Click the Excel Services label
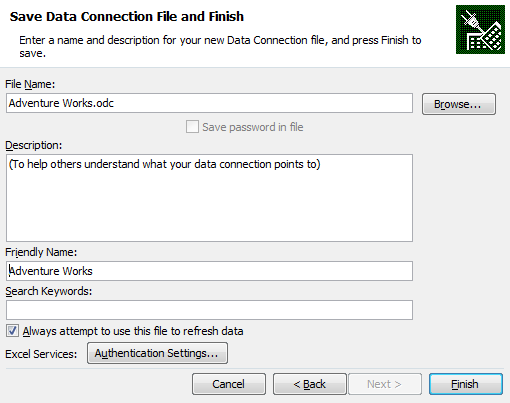 tap(41, 354)
